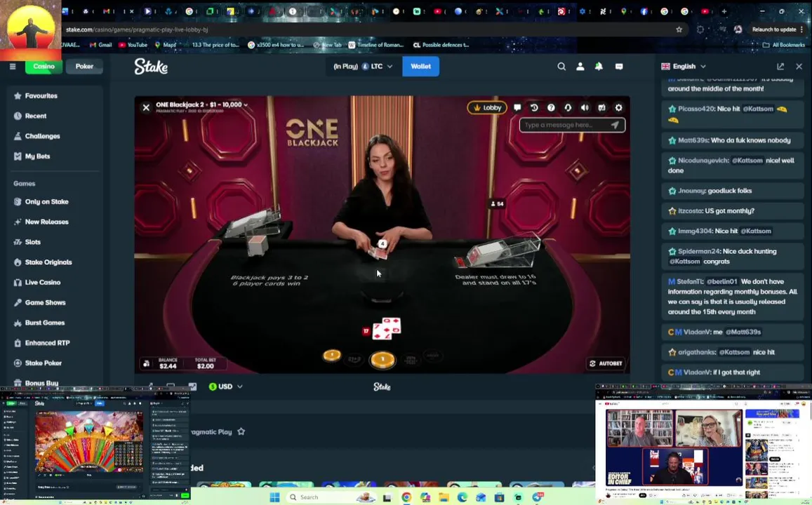812x505 pixels.
Task: Close the ONE Blackjack game table
Action: pos(146,107)
